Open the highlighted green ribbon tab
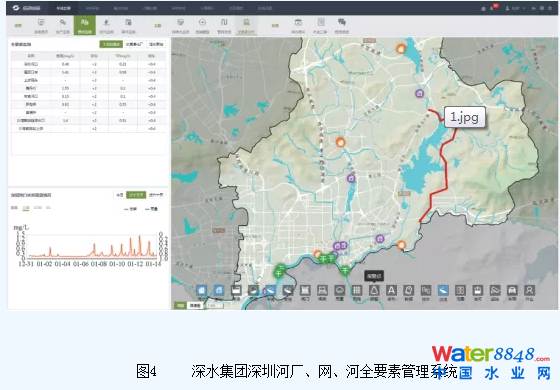Image resolution: width=560 pixels, height=390 pixels. pyautogui.click(x=85, y=25)
